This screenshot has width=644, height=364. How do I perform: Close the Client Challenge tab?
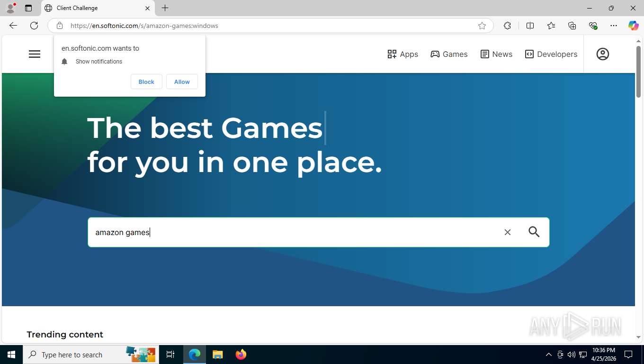[x=147, y=8]
